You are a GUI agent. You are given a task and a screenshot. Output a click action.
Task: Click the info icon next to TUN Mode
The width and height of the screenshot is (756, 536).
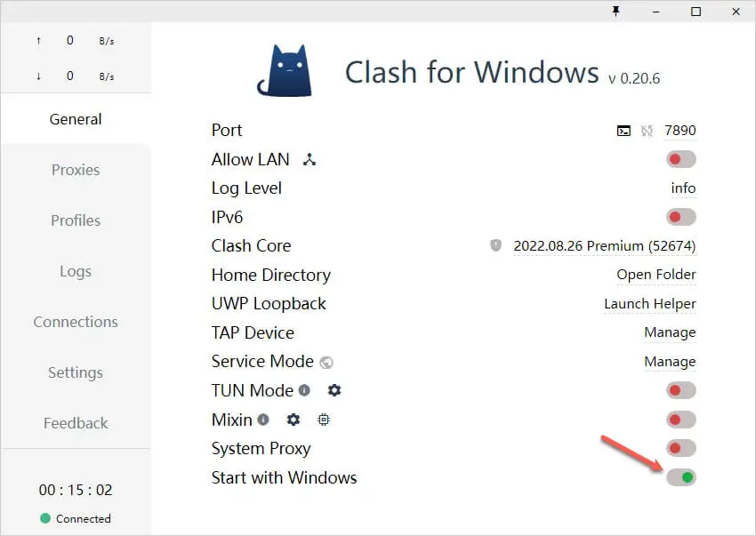tap(302, 389)
